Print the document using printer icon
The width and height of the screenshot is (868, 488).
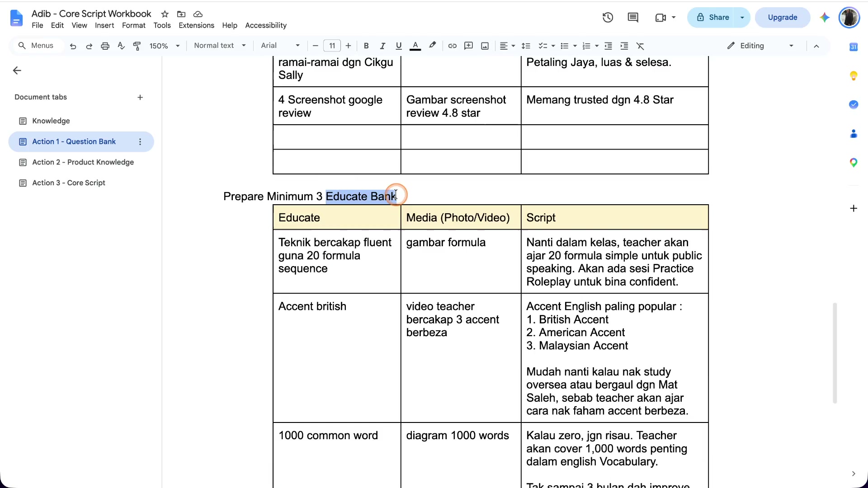[x=105, y=46]
